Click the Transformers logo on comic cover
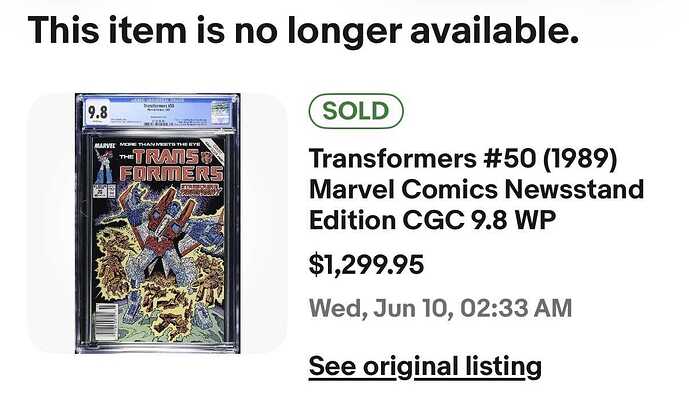689x407 pixels. click(x=171, y=166)
